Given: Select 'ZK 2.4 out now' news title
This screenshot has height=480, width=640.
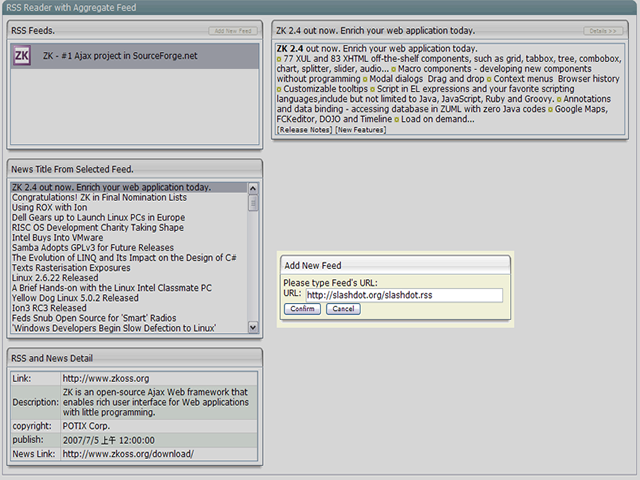Looking at the screenshot, I should pos(129,187).
